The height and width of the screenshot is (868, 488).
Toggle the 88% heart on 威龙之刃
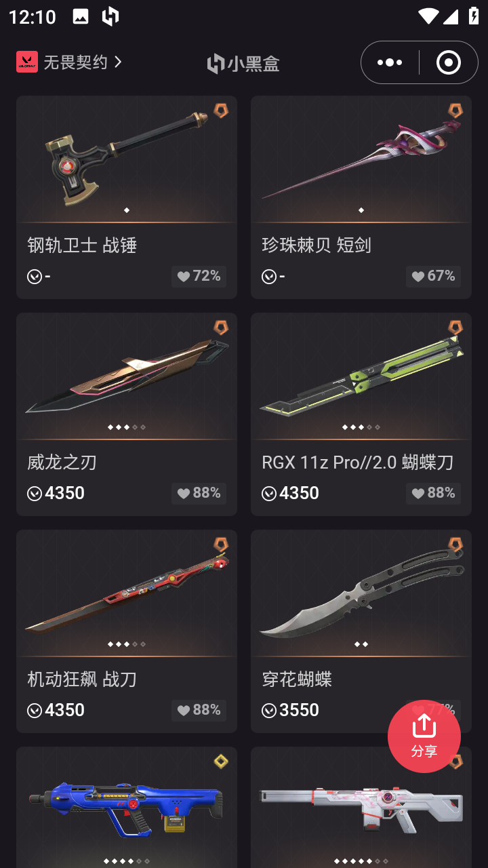[199, 493]
